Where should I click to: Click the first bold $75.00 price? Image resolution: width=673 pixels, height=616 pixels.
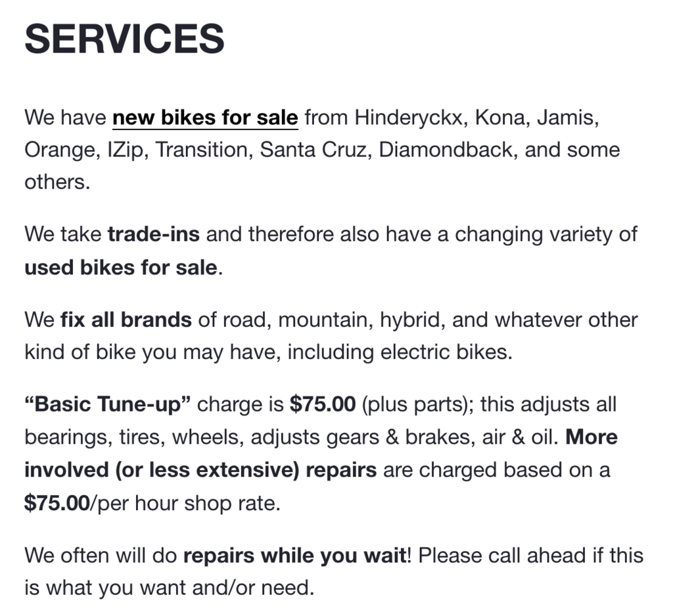click(x=323, y=404)
